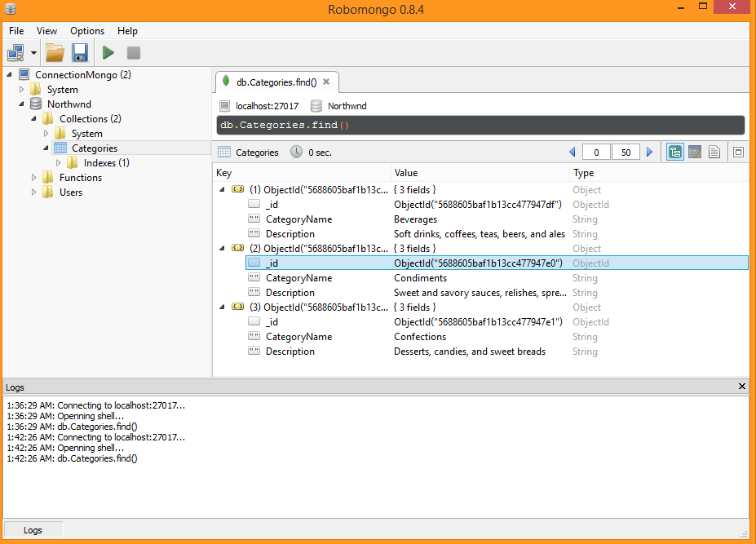The image size is (756, 544).
Task: Open the connect dropdown arrow
Action: (x=34, y=53)
